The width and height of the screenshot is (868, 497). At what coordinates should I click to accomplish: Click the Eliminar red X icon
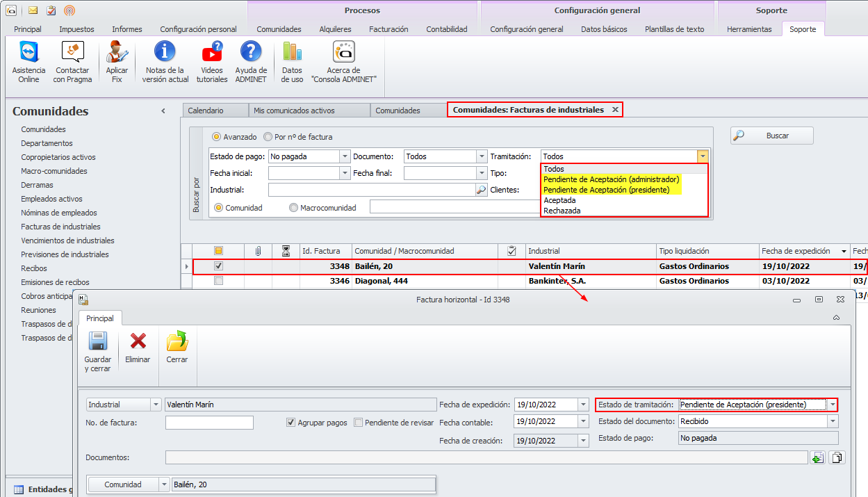tap(138, 341)
